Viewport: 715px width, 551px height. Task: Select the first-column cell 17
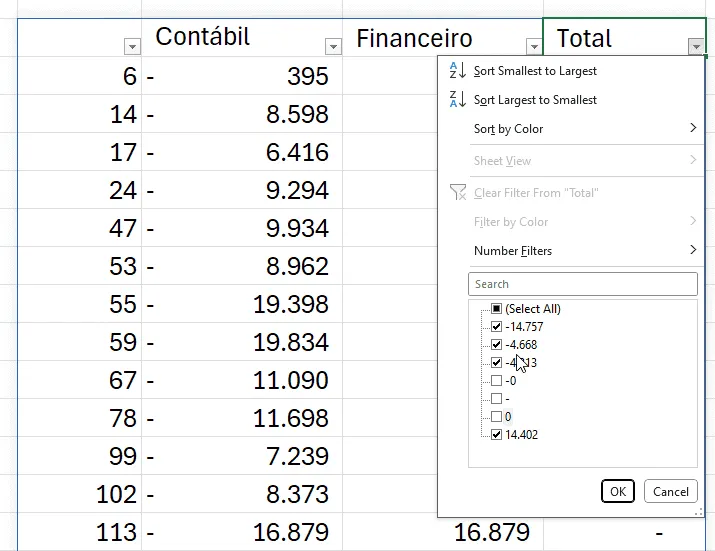tap(79, 152)
